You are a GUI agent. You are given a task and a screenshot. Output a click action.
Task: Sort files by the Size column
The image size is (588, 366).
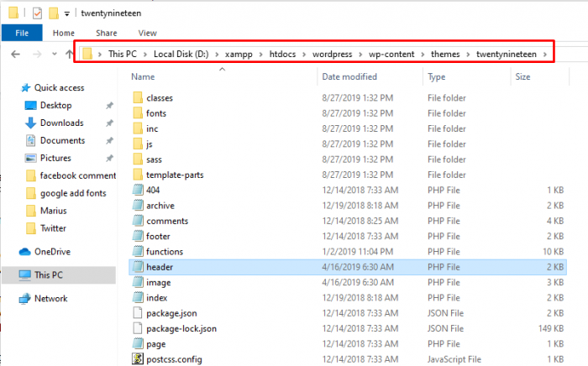click(x=522, y=76)
